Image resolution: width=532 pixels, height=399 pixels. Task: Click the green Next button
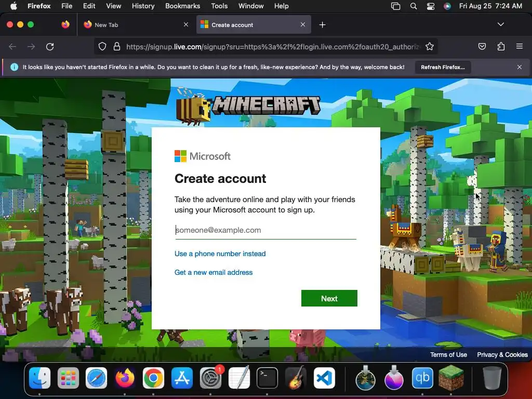(x=329, y=298)
